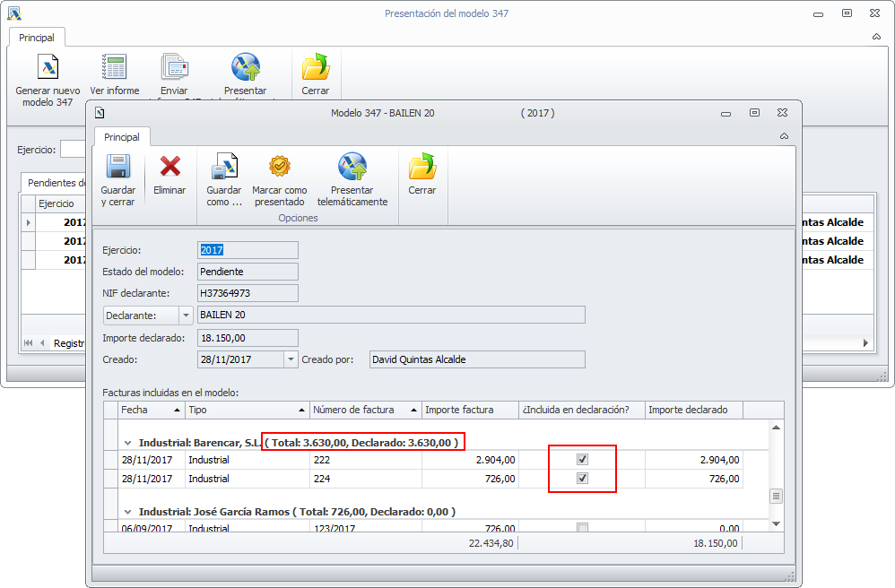
Task: Check inclusion box for invoice 123/2017
Action: pos(582,528)
